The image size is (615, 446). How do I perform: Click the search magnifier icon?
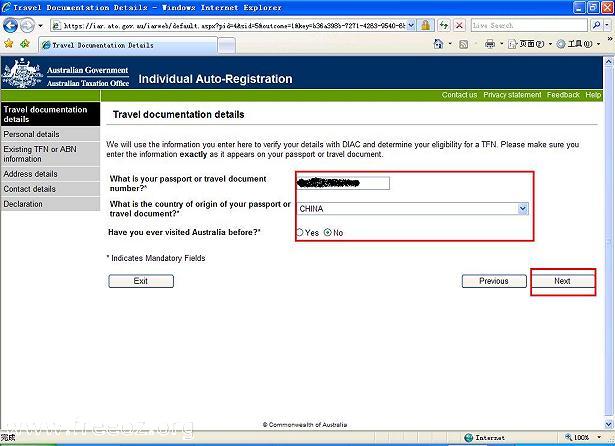pos(597,25)
